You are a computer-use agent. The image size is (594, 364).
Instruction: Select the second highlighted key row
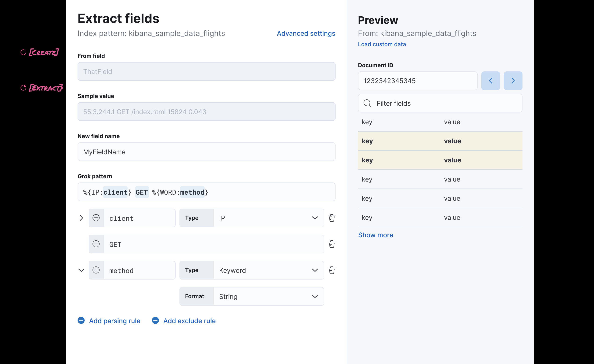point(440,160)
